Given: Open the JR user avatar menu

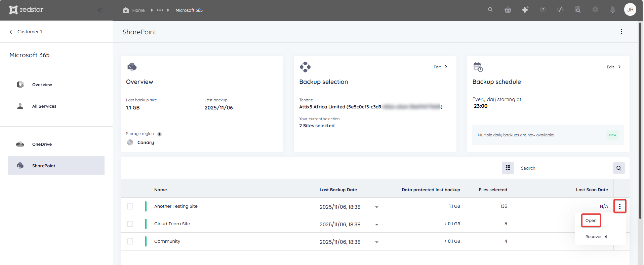Looking at the screenshot, I should 630,10.
